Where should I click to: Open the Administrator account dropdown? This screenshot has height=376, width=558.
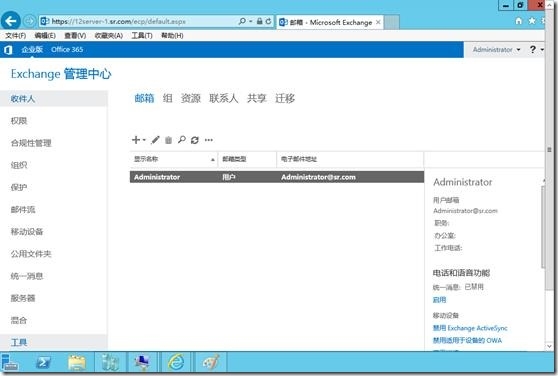pyautogui.click(x=496, y=49)
